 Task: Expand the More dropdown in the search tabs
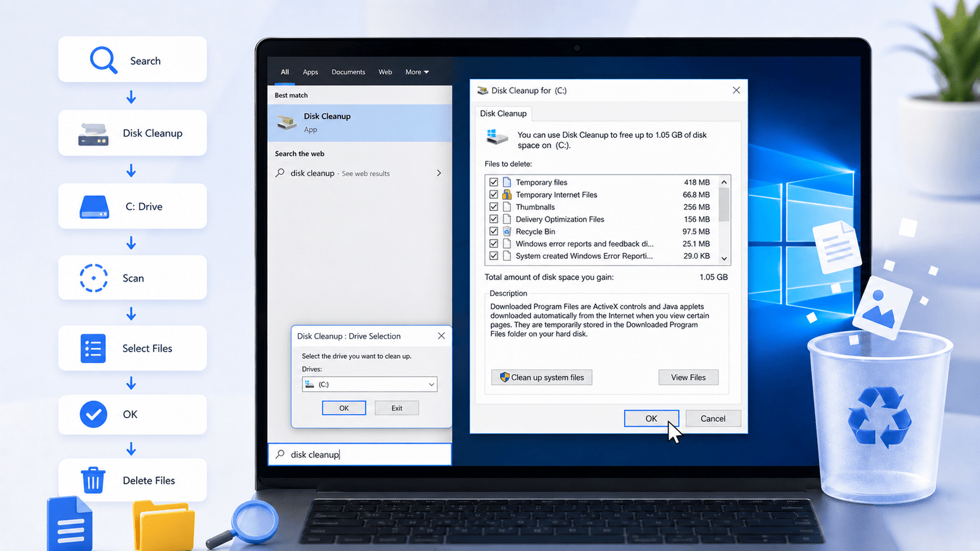tap(417, 72)
